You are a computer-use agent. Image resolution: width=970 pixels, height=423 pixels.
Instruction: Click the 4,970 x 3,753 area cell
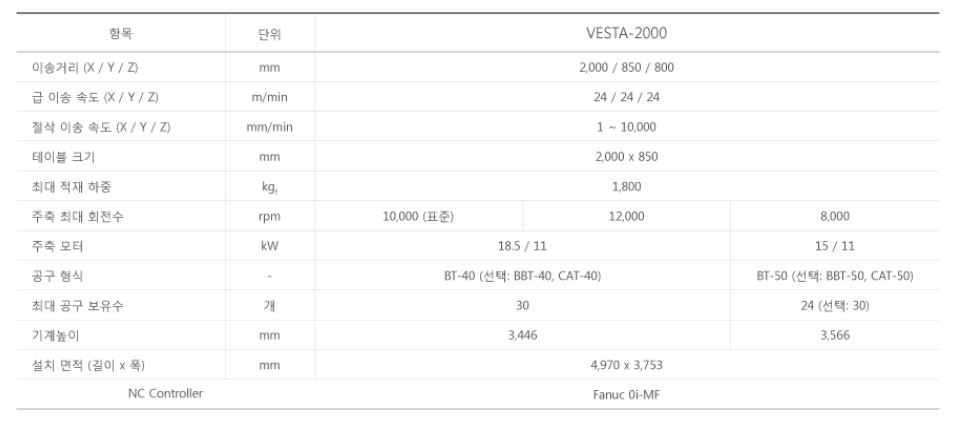pos(626,365)
